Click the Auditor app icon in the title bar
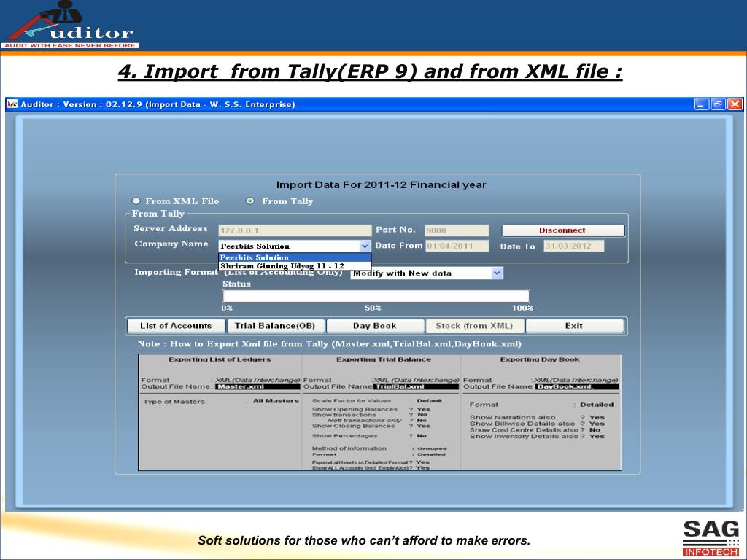Image resolution: width=747 pixels, height=560 pixels. (x=12, y=104)
